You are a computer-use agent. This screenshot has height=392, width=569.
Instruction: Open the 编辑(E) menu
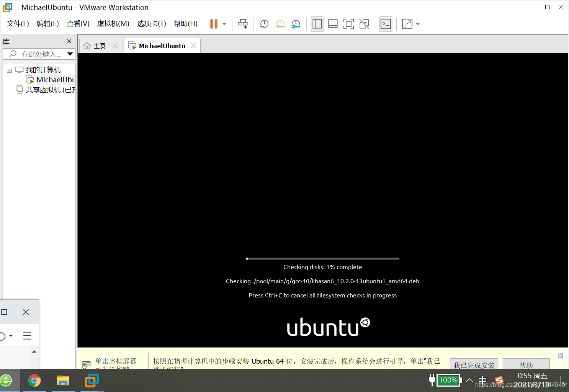coord(48,24)
